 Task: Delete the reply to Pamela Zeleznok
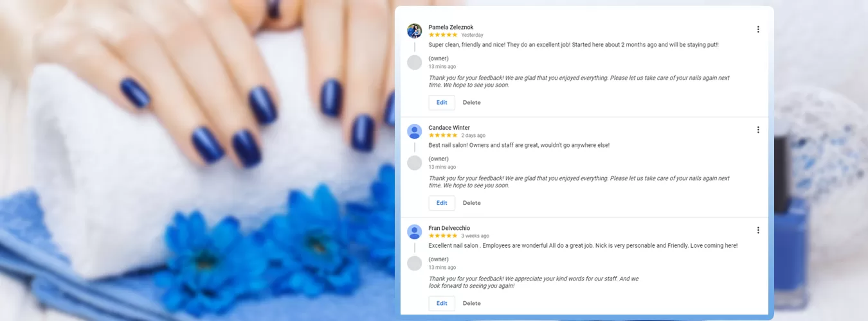pyautogui.click(x=471, y=103)
